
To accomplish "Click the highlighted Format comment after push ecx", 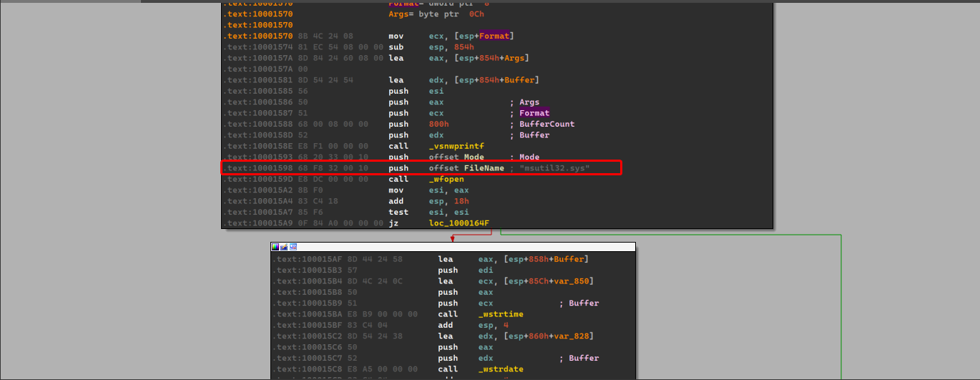I will pyautogui.click(x=534, y=113).
